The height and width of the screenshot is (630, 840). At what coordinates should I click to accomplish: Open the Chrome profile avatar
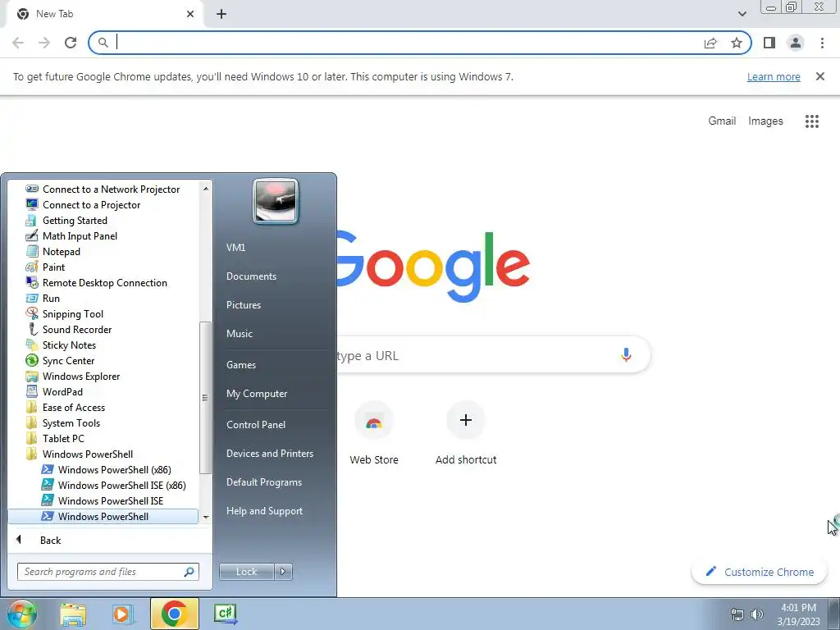796,43
